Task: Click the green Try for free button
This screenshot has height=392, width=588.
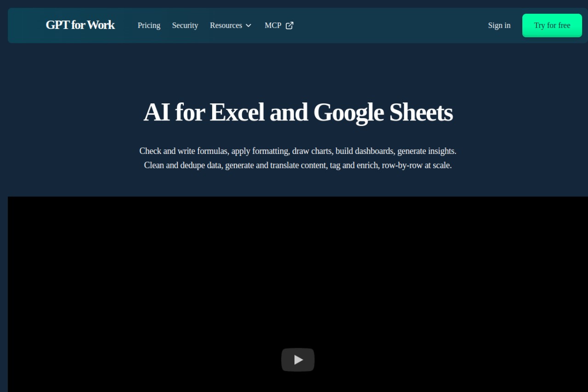Action: click(x=552, y=26)
